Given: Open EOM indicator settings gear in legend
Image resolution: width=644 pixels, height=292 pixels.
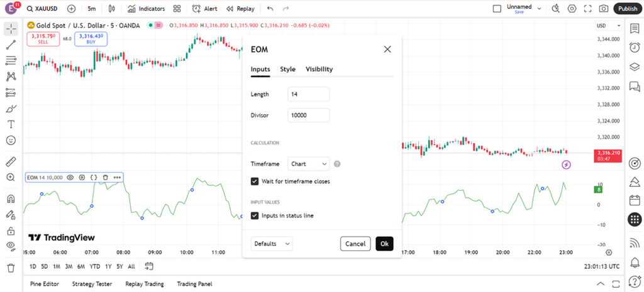Looking at the screenshot, I should tap(82, 178).
